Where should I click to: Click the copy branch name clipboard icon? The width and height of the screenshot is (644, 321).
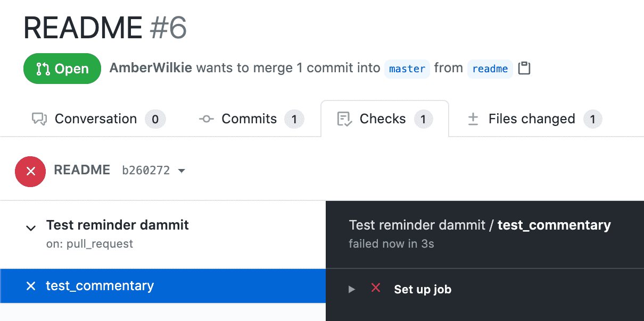coord(524,69)
